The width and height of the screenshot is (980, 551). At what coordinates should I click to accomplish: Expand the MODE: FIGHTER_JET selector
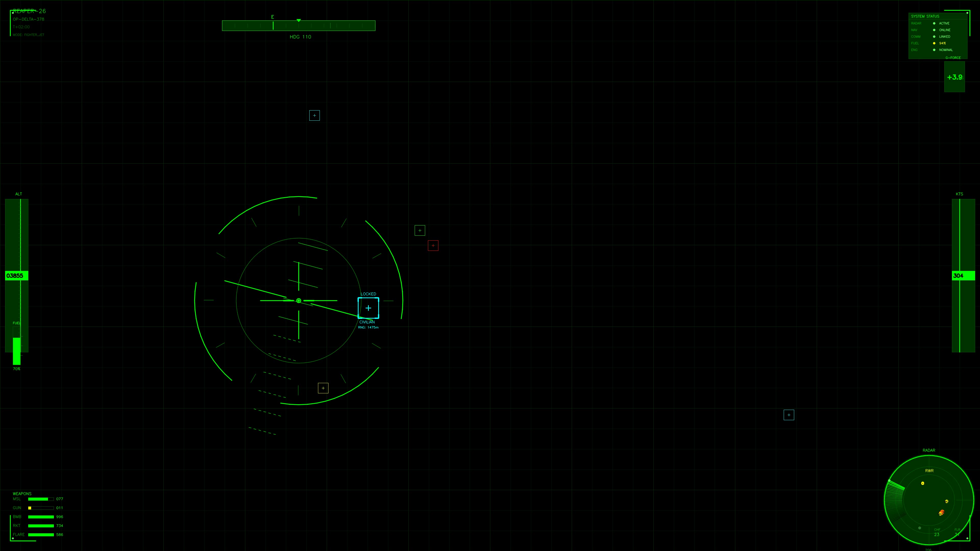coord(28,35)
